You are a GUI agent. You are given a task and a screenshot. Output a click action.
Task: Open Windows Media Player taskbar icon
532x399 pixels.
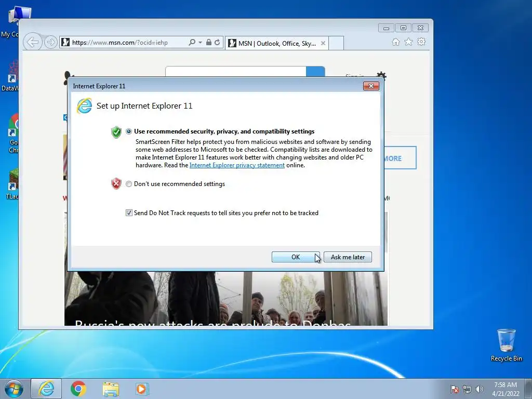tap(141, 389)
